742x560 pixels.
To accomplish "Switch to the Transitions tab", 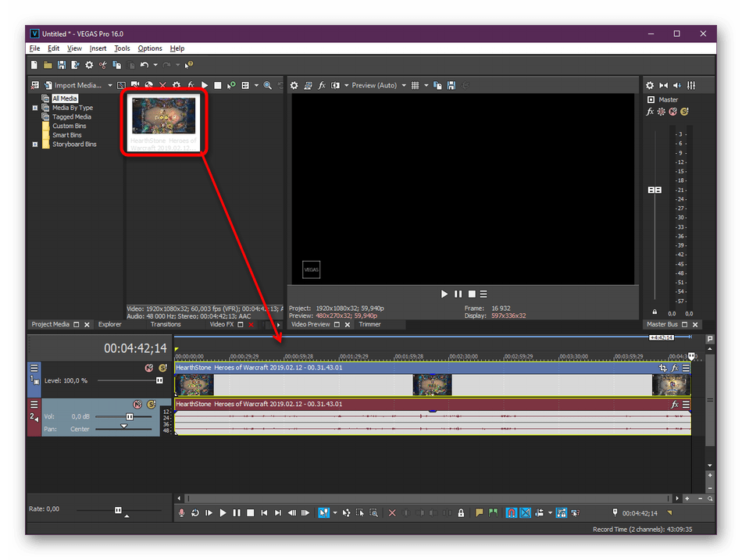I will pos(165,324).
